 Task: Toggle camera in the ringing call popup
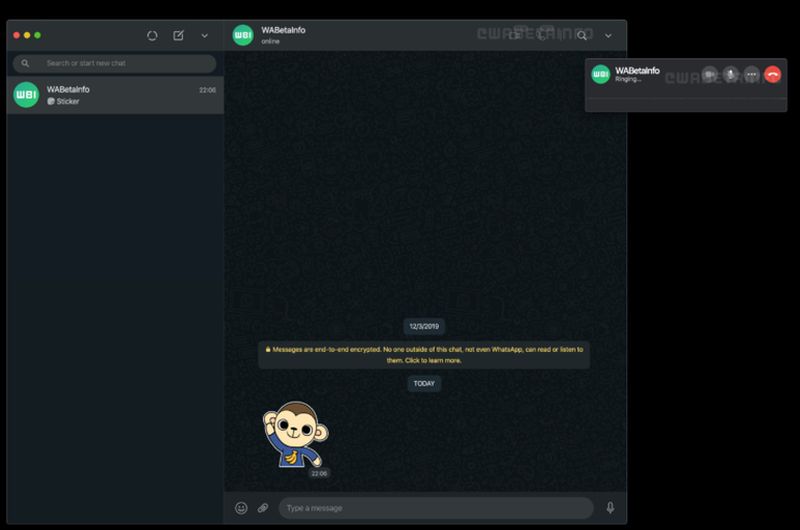click(710, 74)
